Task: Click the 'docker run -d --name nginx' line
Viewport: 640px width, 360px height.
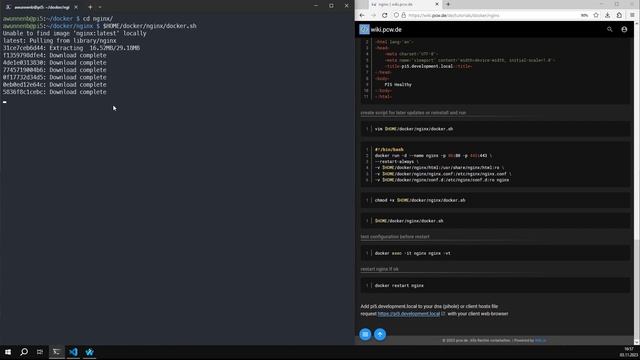Action: point(433,156)
